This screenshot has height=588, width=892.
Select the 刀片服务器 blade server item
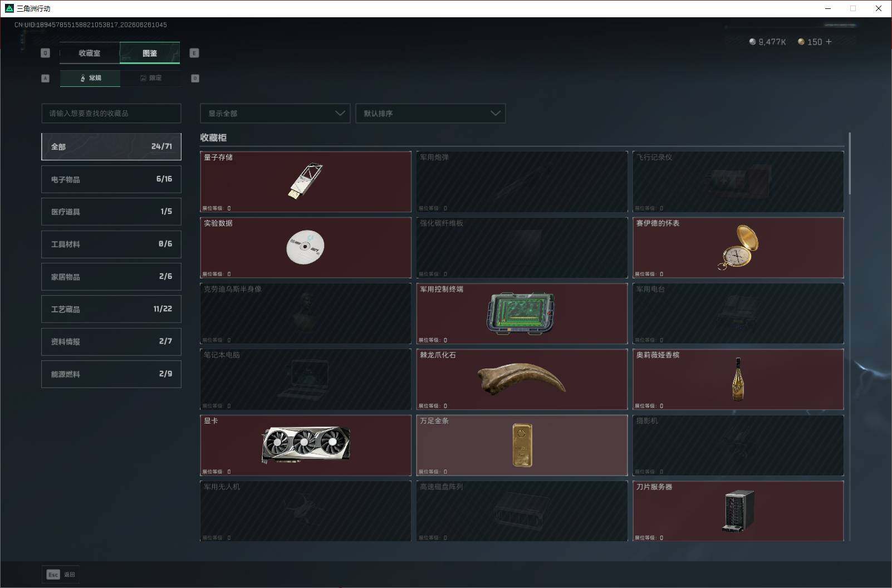tap(738, 511)
